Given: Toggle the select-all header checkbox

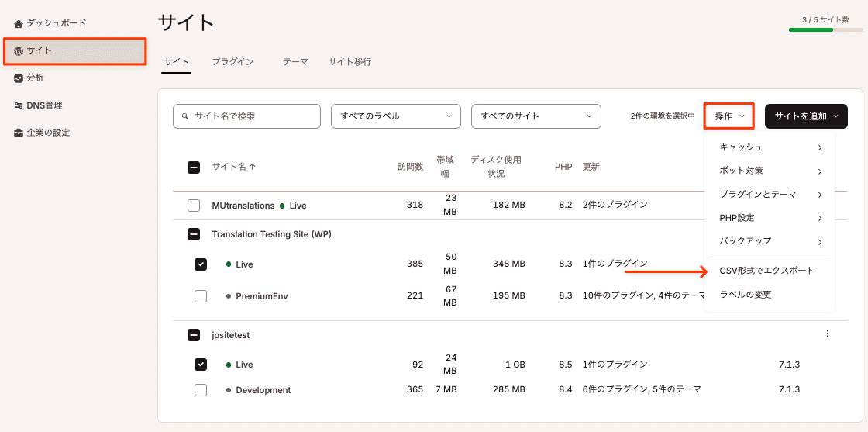Looking at the screenshot, I should click(x=194, y=167).
